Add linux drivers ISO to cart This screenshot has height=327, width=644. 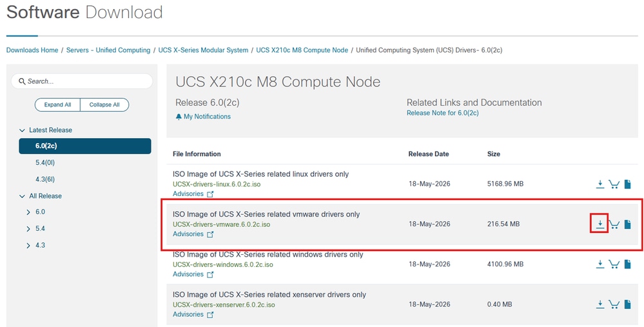pyautogui.click(x=614, y=184)
